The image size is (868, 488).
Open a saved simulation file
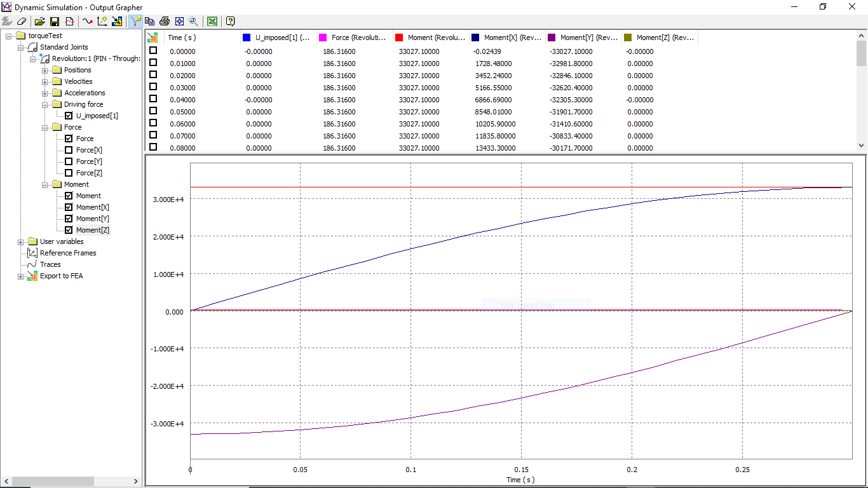pyautogui.click(x=39, y=21)
